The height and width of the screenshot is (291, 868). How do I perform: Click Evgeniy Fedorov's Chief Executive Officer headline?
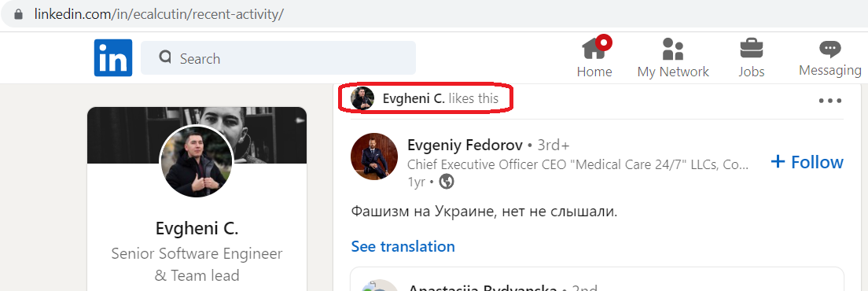click(x=578, y=164)
